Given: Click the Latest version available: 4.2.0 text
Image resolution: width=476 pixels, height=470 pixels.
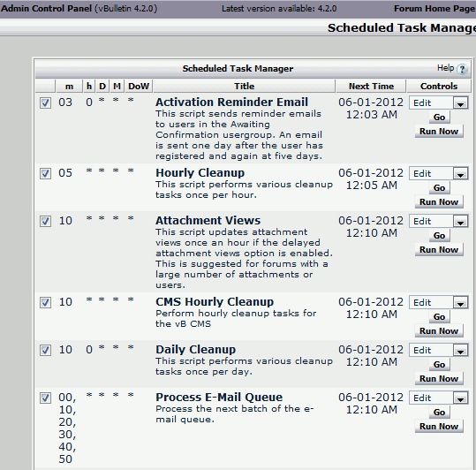Looking at the screenshot, I should pyautogui.click(x=279, y=9).
